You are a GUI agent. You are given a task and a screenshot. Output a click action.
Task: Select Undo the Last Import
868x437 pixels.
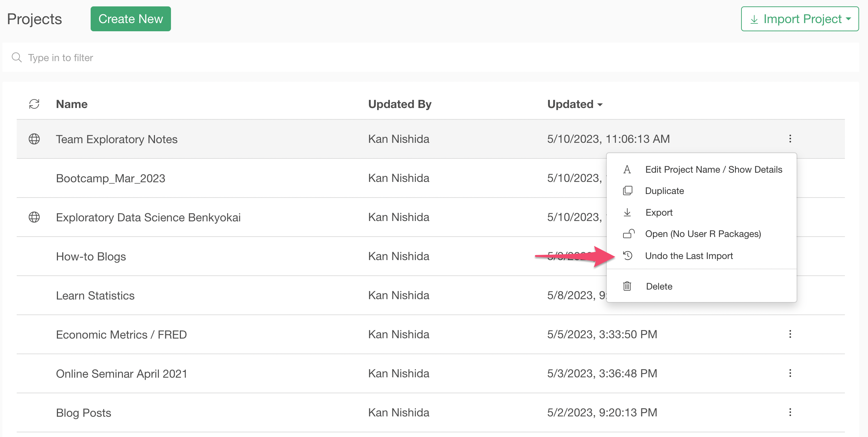click(688, 256)
